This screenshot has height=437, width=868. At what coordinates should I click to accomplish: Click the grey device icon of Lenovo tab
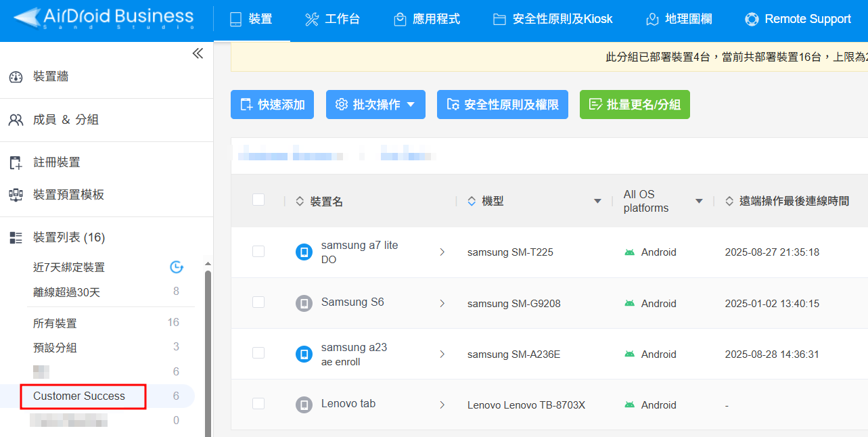tap(304, 405)
